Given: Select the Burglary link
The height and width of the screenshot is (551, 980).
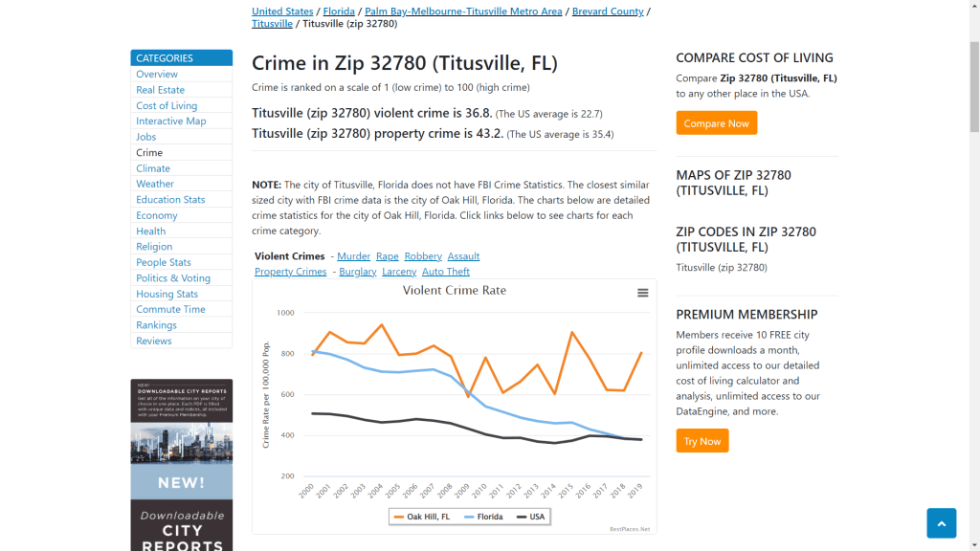Looking at the screenshot, I should [x=357, y=271].
